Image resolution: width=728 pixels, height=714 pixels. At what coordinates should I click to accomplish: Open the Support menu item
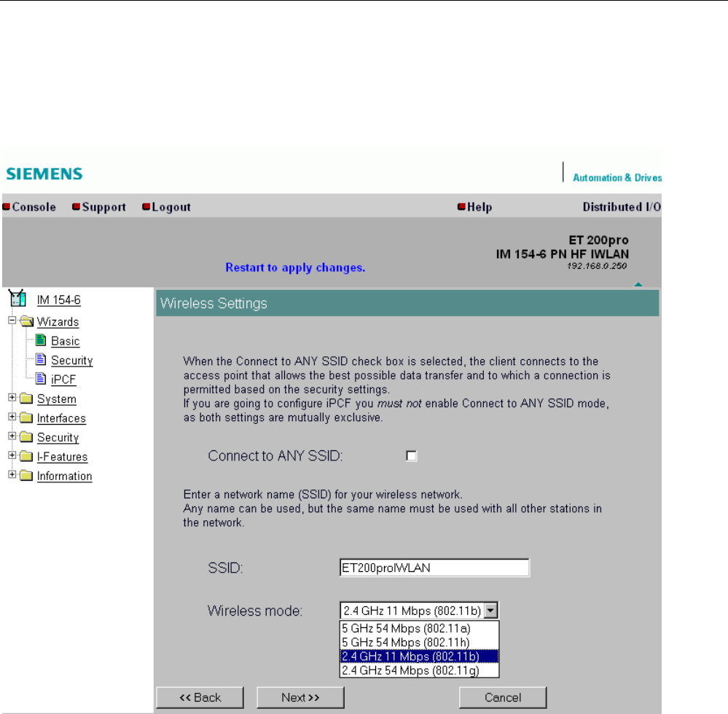point(104,207)
